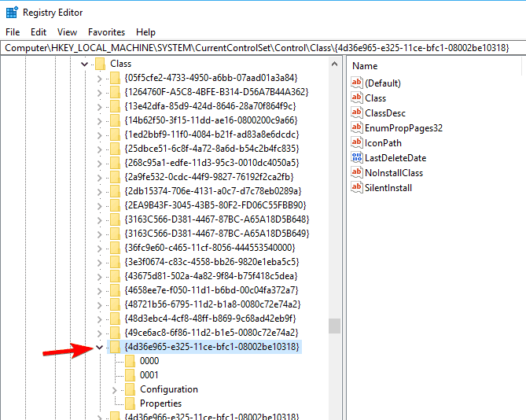This screenshot has height=420, width=526.
Task: Select the {1ed2bbf9-11f0-4084-b21f-ad83a8e6dcdc} key label
Action: click(212, 134)
